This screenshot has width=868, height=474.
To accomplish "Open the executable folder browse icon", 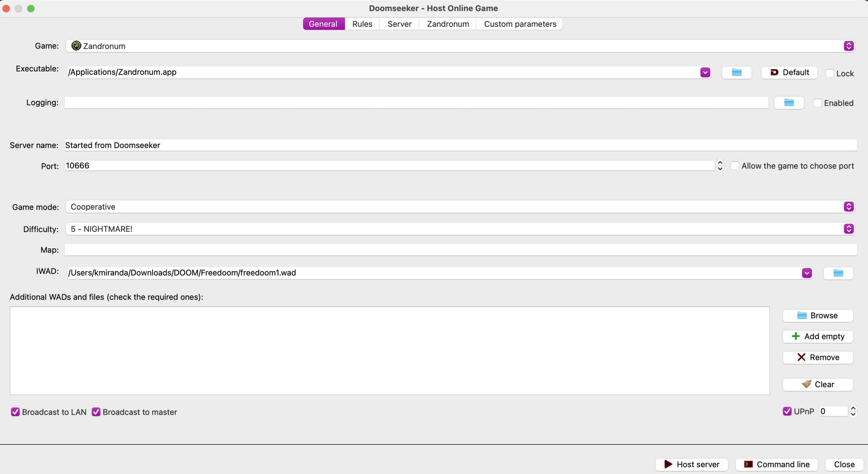I will pos(736,73).
